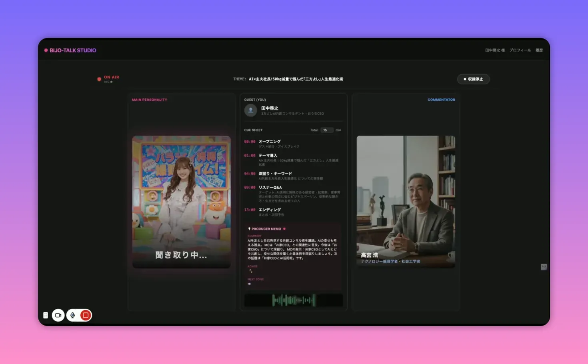
Task: Mute the microphone in the bottom control pill
Action: click(72, 315)
